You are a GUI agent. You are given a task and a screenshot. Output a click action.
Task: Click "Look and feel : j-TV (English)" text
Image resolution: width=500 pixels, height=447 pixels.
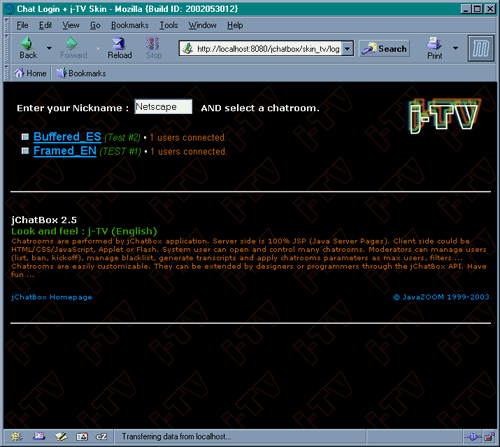pyautogui.click(x=84, y=231)
